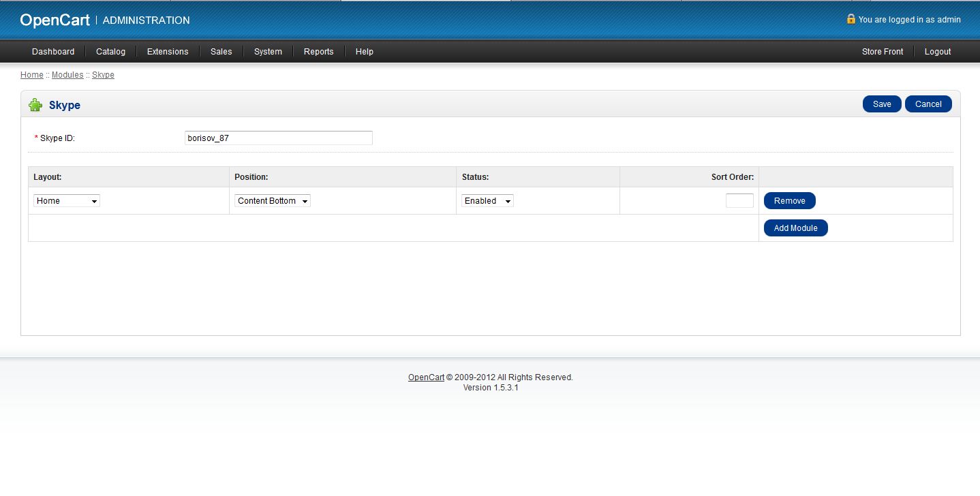Click the 'Skype ID:' label
Screen dimensions: 980x496
(x=57, y=138)
